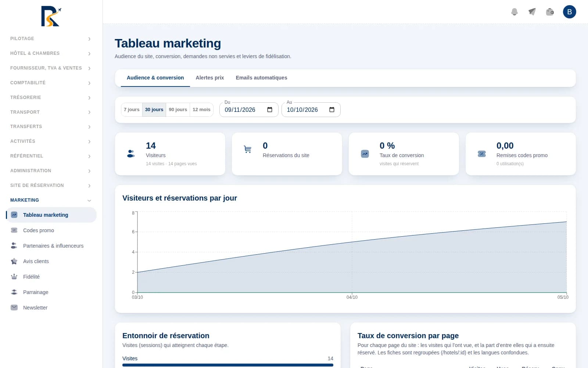The width and height of the screenshot is (588, 368).
Task: Open the Du date calendar picker icon
Action: [270, 110]
